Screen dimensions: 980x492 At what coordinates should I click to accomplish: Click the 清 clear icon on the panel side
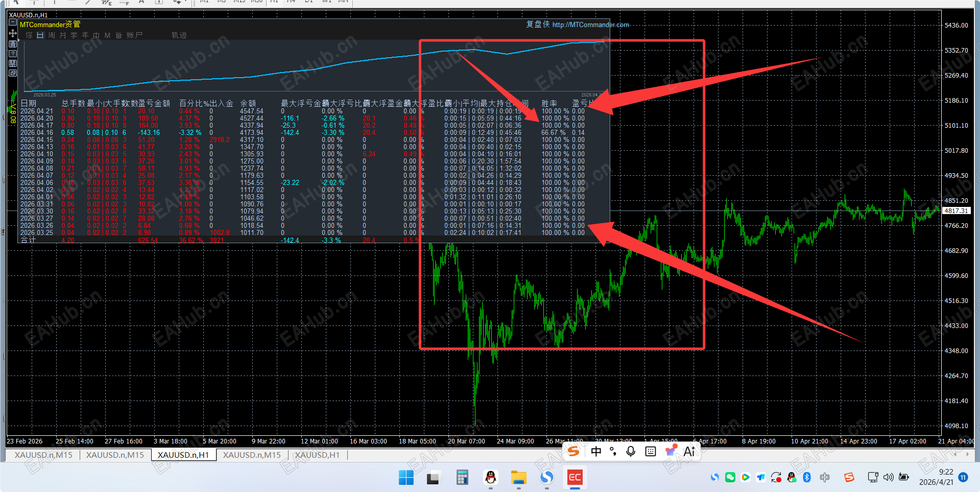13,44
